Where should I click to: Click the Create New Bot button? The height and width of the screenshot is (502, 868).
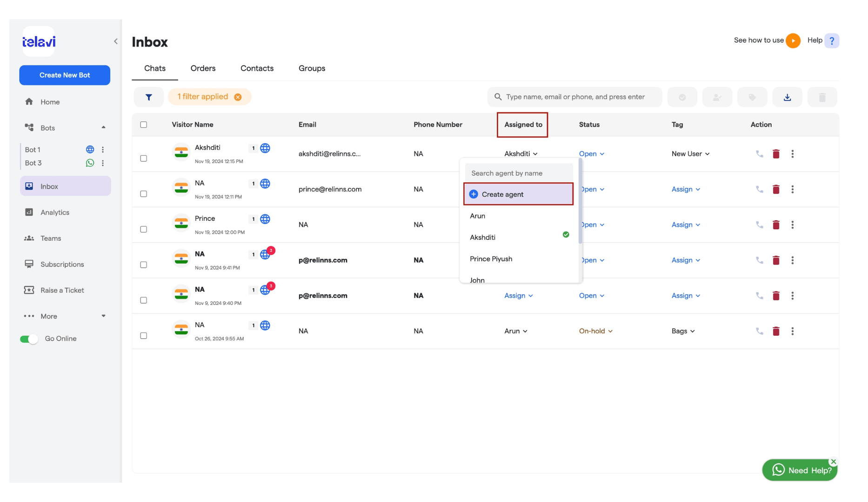coord(65,75)
